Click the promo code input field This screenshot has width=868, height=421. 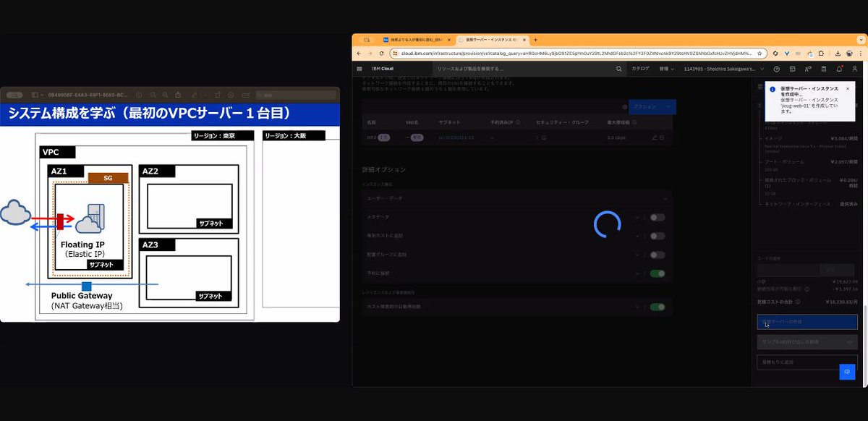tap(788, 269)
